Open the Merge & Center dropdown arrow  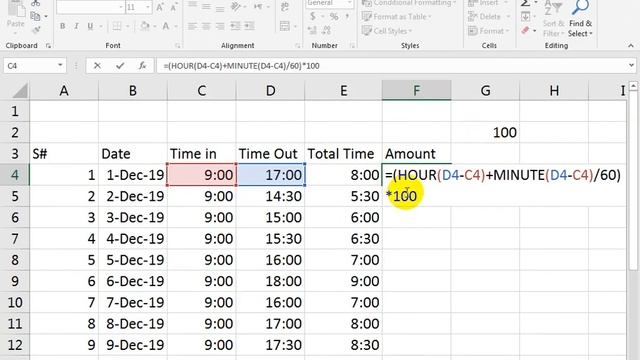coord(295,27)
